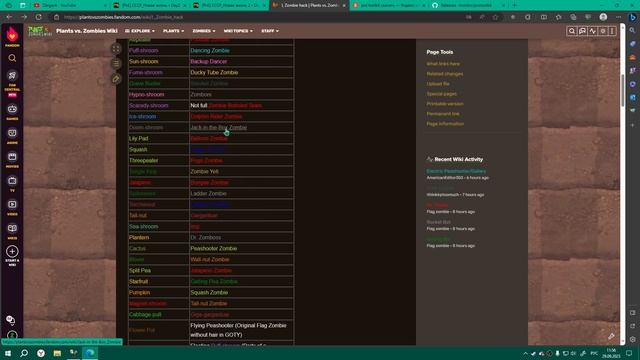
Task: Toggle full-width page expand icon
Action: tap(116, 49)
